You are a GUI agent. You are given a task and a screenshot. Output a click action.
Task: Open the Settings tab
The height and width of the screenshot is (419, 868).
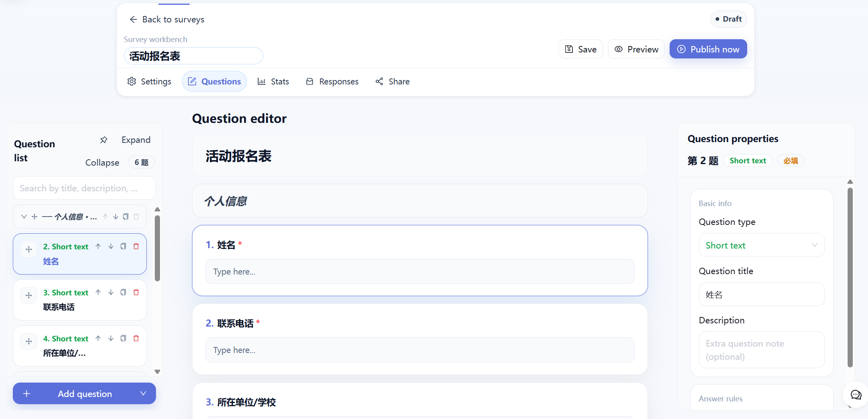149,81
